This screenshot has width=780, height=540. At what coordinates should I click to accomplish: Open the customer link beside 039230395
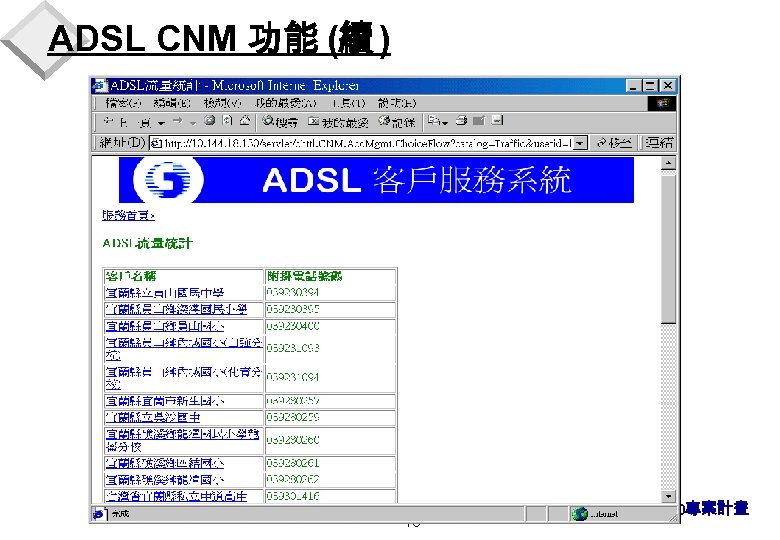pyautogui.click(x=176, y=309)
